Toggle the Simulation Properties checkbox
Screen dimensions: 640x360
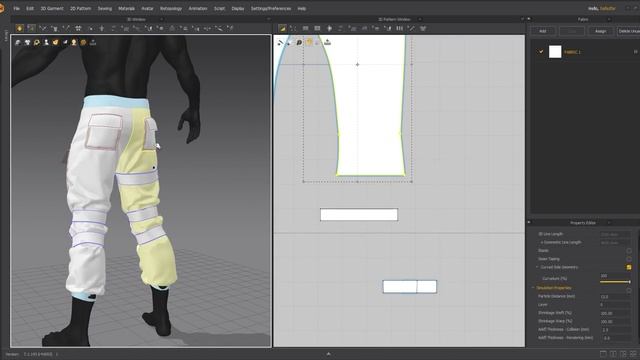click(x=629, y=290)
